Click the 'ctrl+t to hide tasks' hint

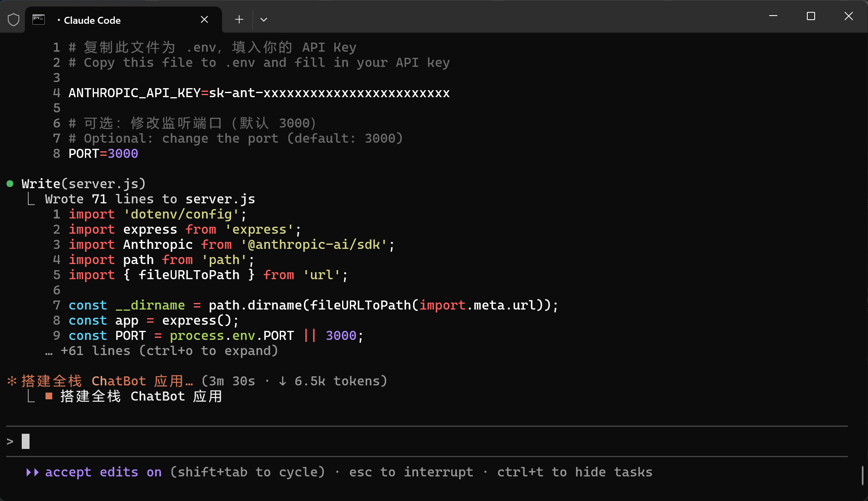click(x=575, y=472)
